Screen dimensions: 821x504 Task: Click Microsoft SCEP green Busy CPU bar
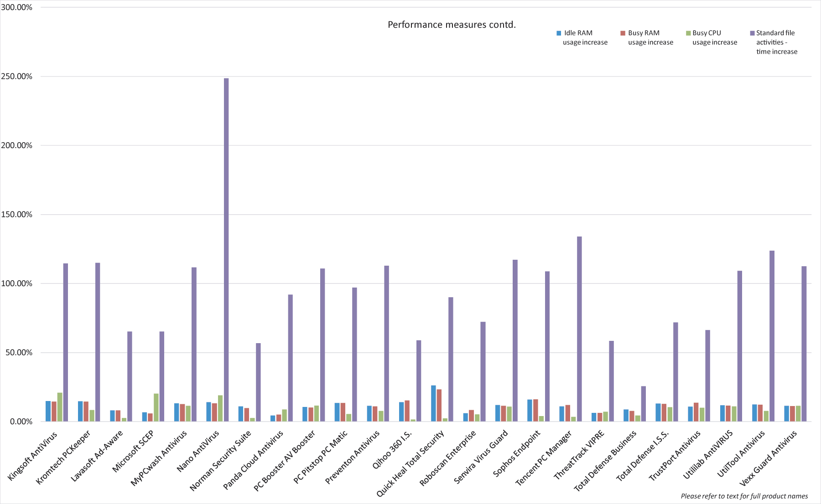click(x=156, y=407)
